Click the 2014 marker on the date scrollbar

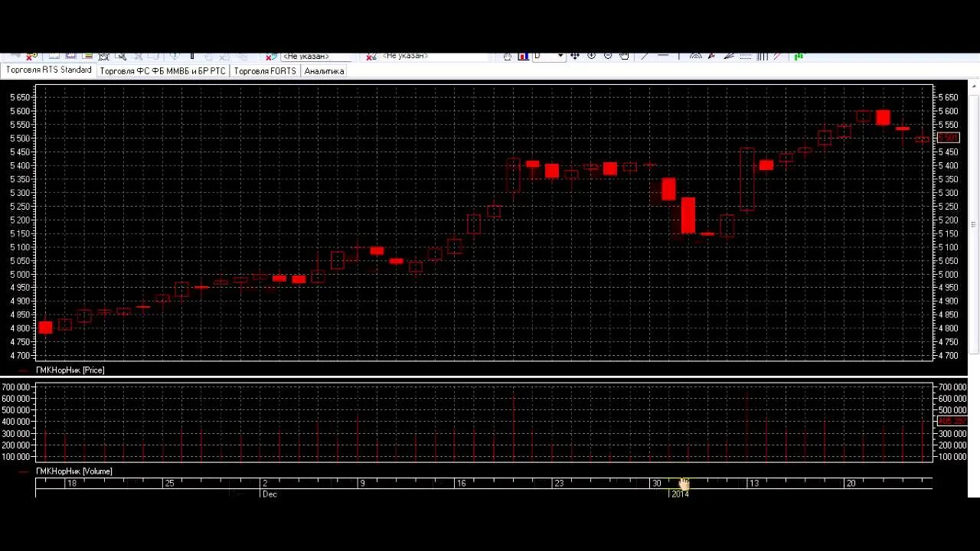pos(678,494)
